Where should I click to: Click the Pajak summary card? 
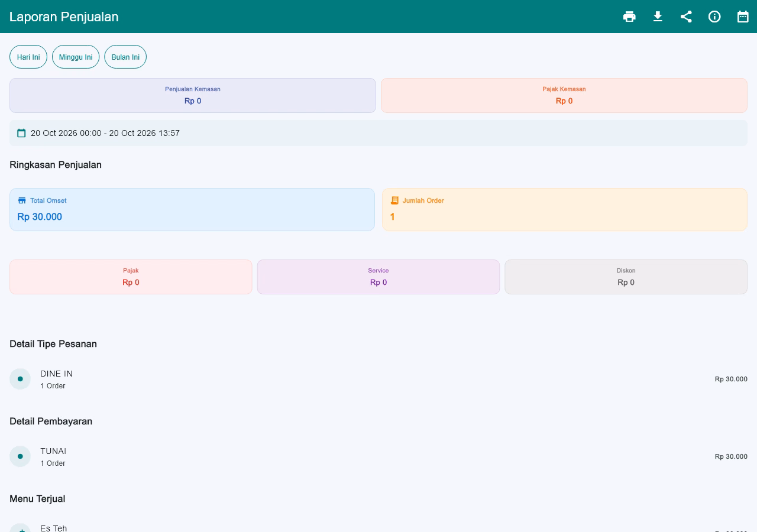point(131,277)
